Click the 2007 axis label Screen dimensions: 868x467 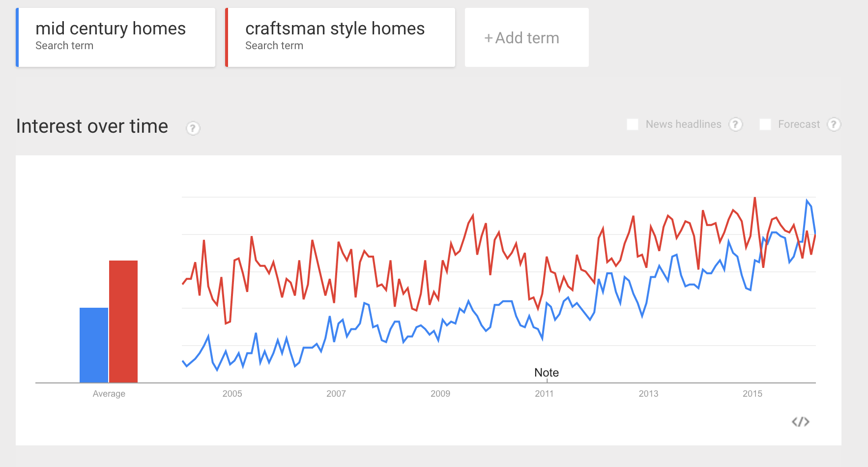[336, 394]
